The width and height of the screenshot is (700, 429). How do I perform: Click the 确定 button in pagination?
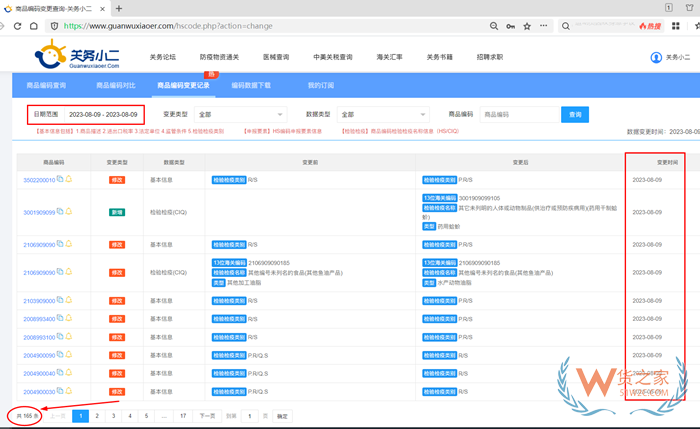pos(282,416)
